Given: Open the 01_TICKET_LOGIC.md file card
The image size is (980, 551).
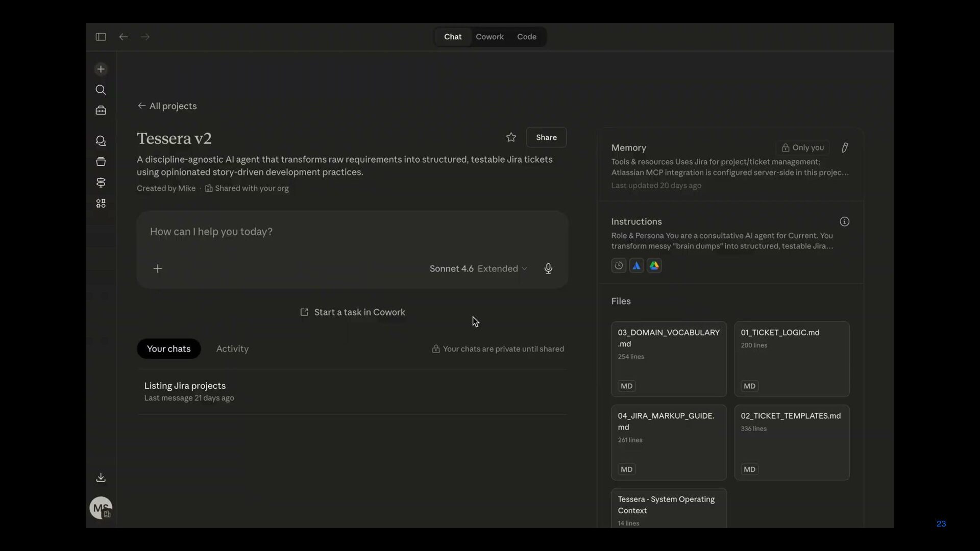Looking at the screenshot, I should tap(792, 359).
